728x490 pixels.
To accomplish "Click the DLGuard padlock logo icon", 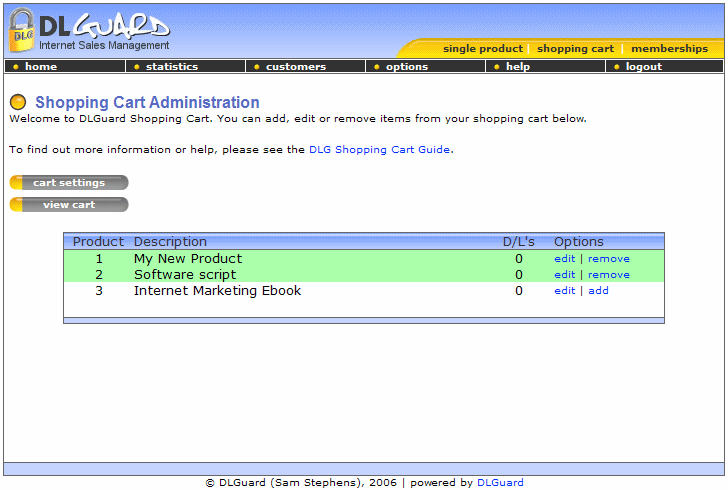I will (x=22, y=31).
